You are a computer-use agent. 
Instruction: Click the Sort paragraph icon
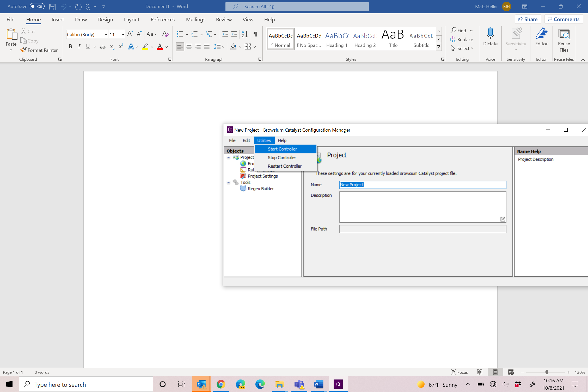[244, 34]
